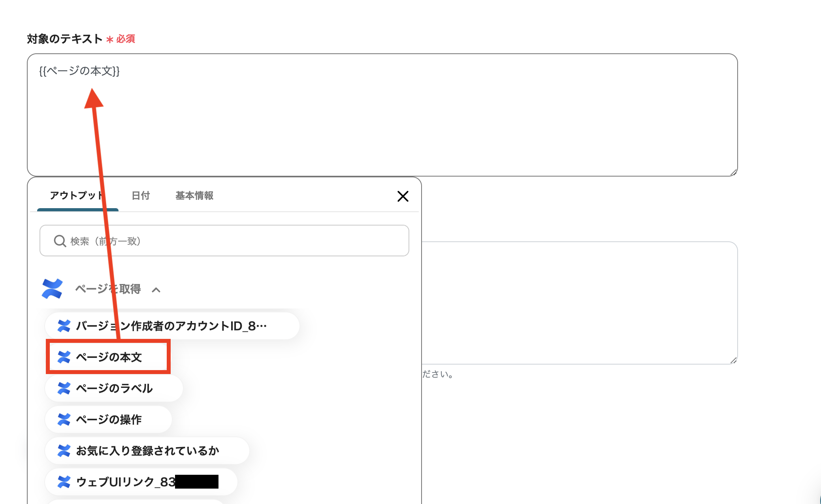
Task: Open the 基本情報 tab
Action: tap(195, 196)
